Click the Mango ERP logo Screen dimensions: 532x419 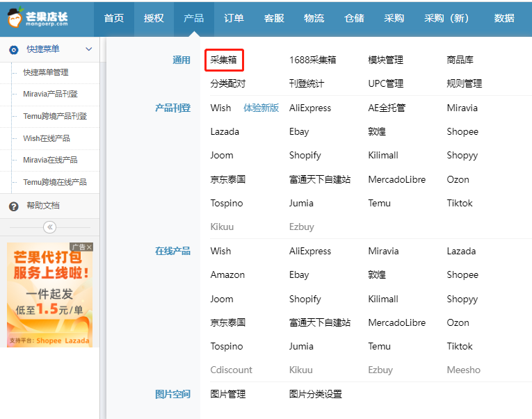coord(38,17)
